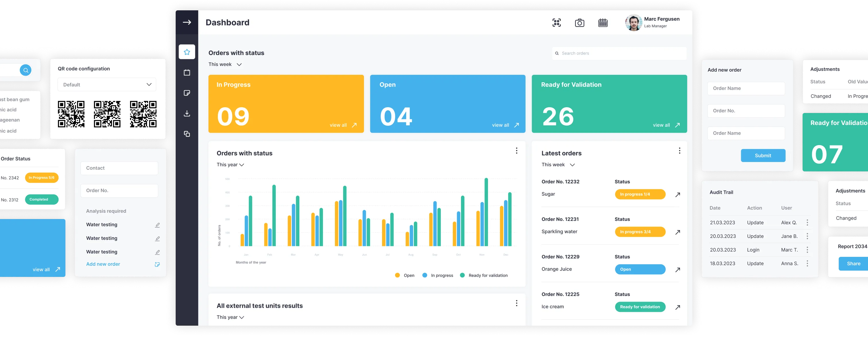
Task: Open three-dot menu of Latest orders
Action: [x=679, y=151]
